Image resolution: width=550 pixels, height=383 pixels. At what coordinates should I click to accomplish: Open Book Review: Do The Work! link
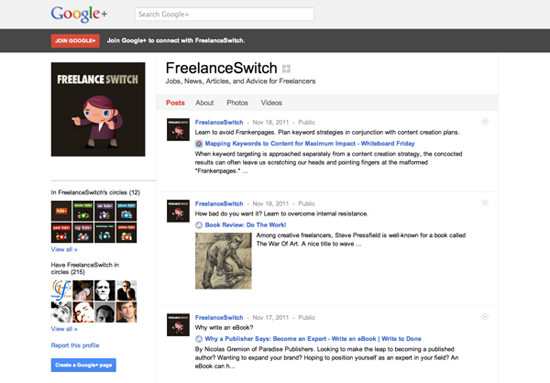246,225
